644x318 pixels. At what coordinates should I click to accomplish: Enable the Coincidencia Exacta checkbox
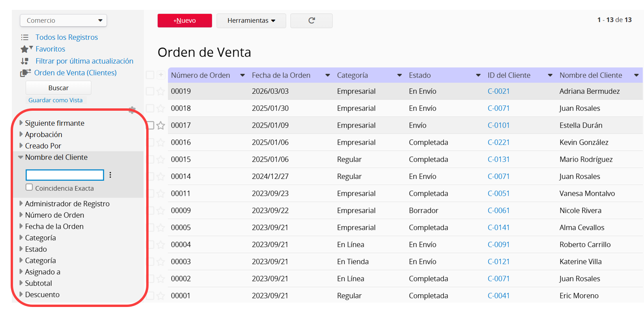pos(29,187)
